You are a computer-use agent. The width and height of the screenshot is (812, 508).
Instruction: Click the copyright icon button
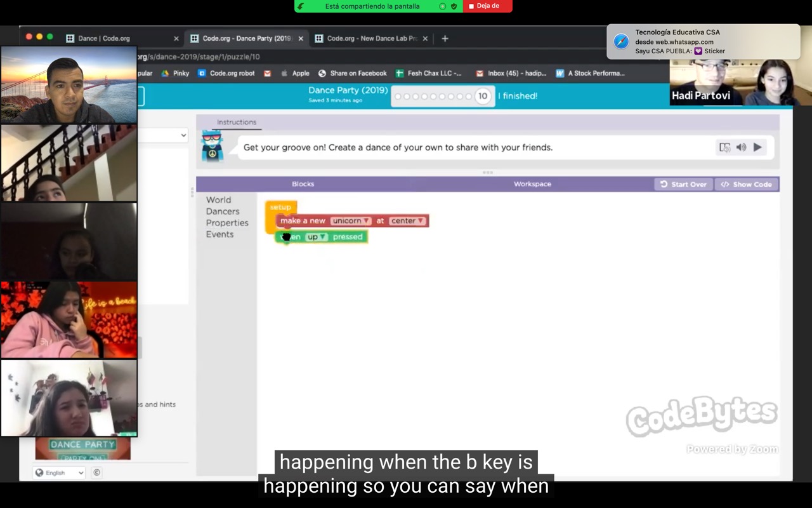point(96,472)
